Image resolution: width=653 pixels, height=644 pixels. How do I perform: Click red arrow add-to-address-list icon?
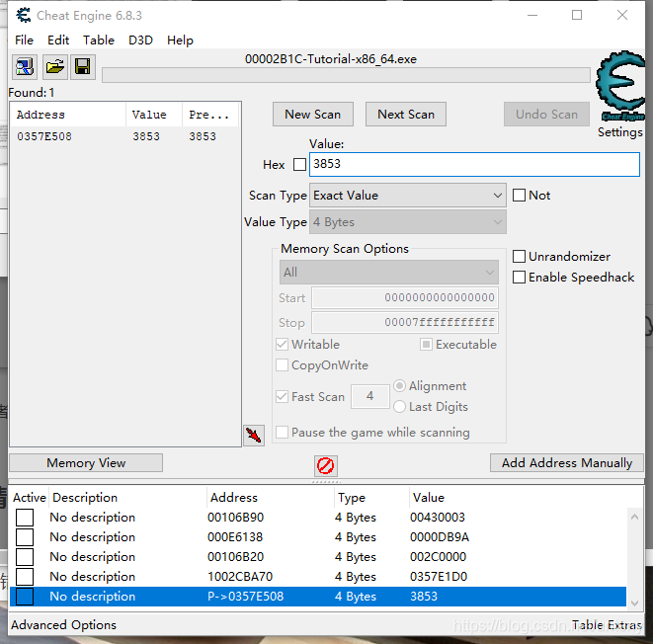(x=254, y=436)
